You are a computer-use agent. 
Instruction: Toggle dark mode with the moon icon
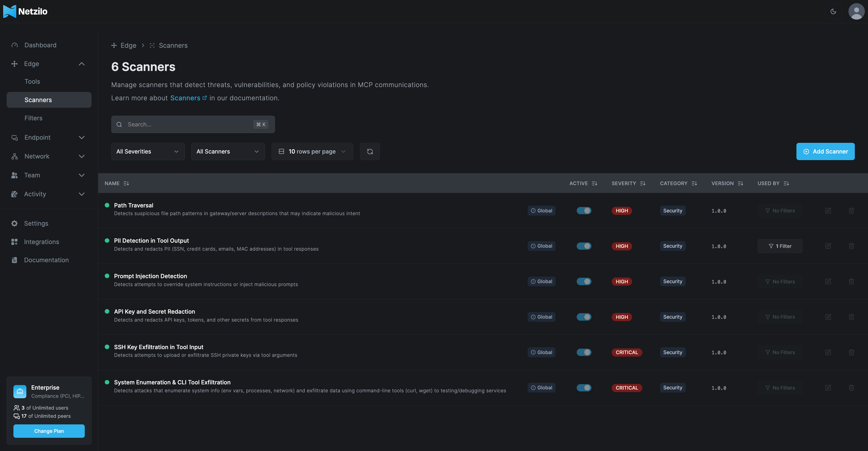[x=833, y=11]
